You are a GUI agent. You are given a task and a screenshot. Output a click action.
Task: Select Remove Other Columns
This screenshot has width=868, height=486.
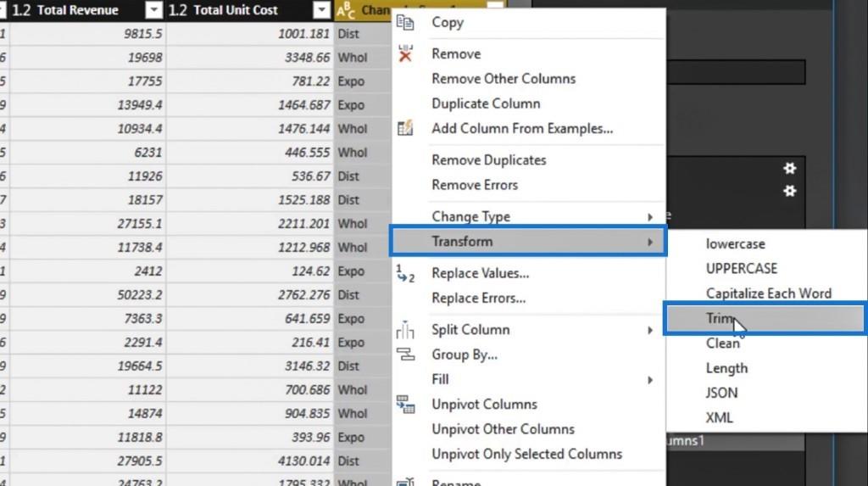[504, 79]
